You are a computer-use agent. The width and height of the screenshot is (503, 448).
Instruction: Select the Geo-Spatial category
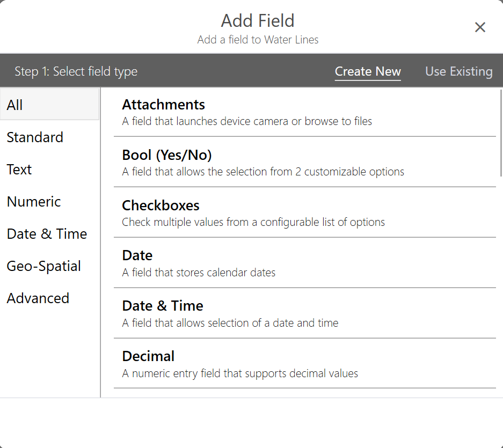click(43, 266)
